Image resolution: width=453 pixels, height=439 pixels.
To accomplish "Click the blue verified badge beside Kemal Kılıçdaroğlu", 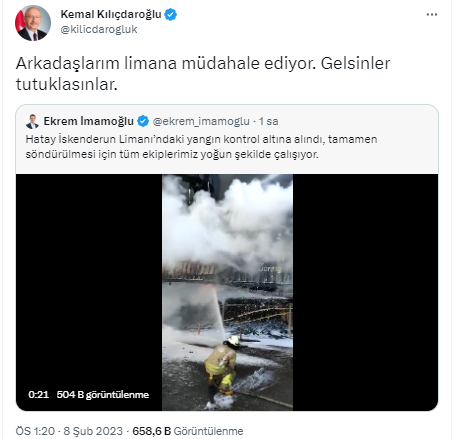I will pyautogui.click(x=171, y=15).
